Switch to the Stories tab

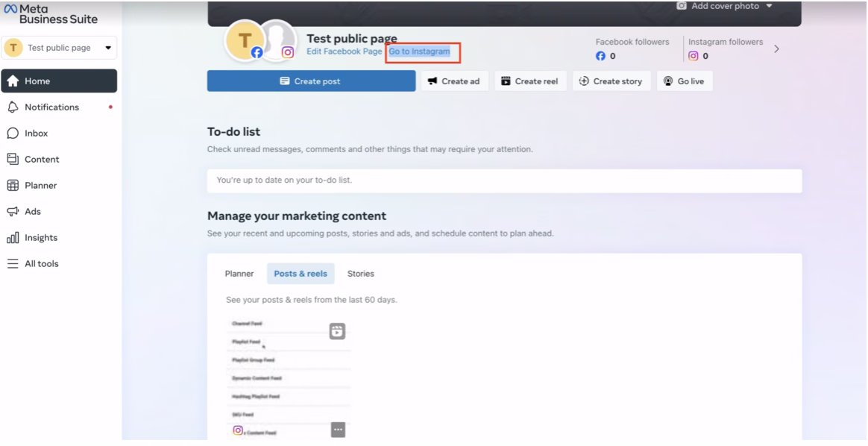360,274
